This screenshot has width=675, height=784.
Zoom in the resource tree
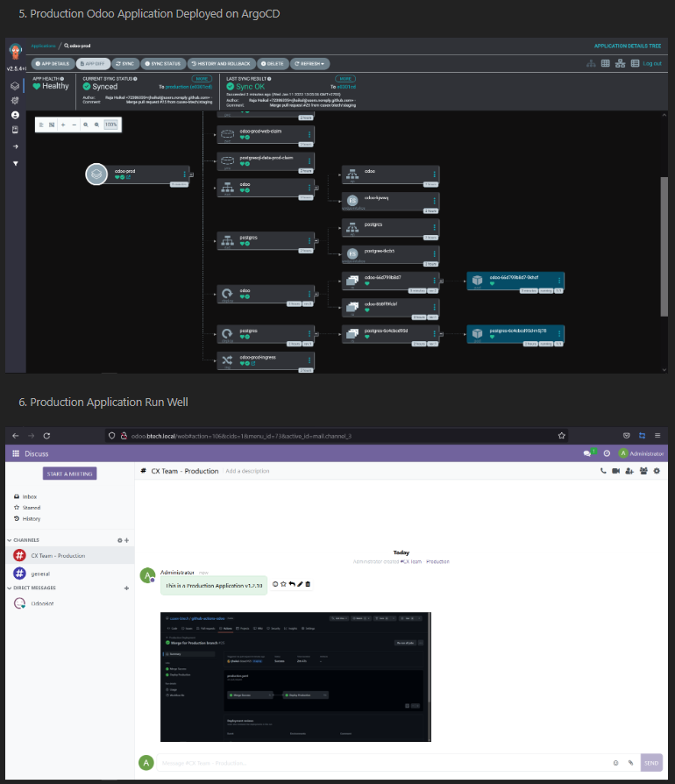click(85, 125)
